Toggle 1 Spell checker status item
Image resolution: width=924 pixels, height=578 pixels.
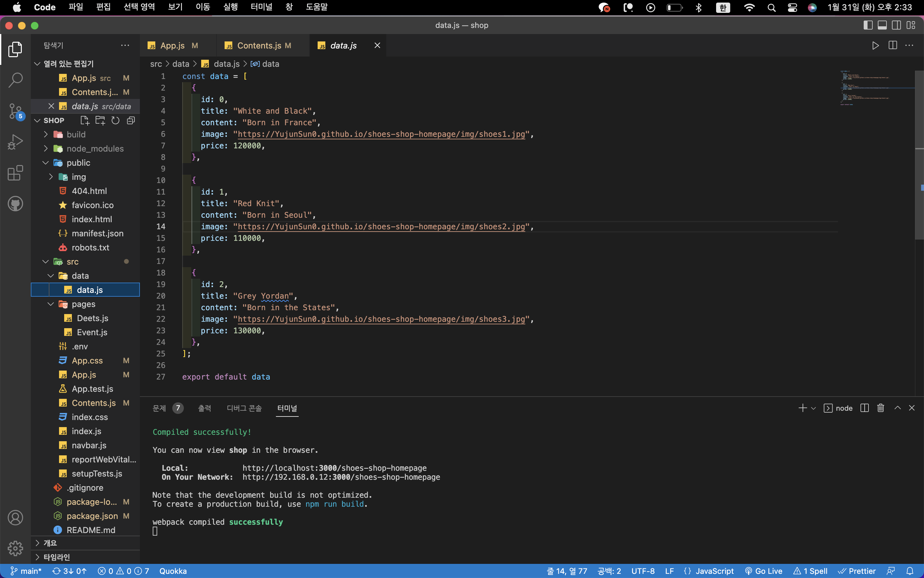810,571
